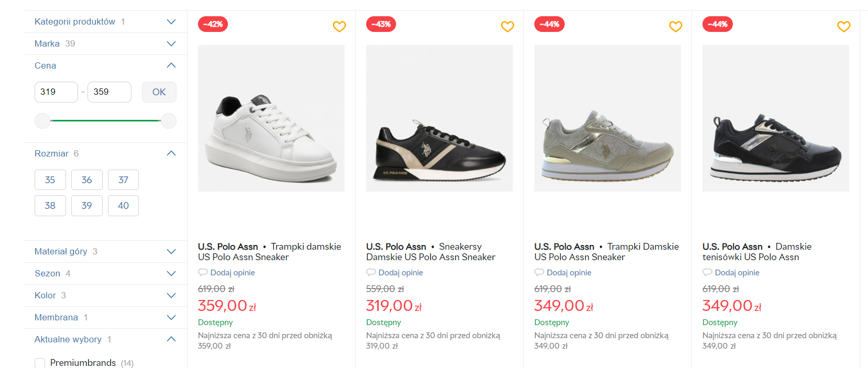The height and width of the screenshot is (368, 868).
Task: Favorite the black sneaker with -43% discount
Action: point(508,26)
